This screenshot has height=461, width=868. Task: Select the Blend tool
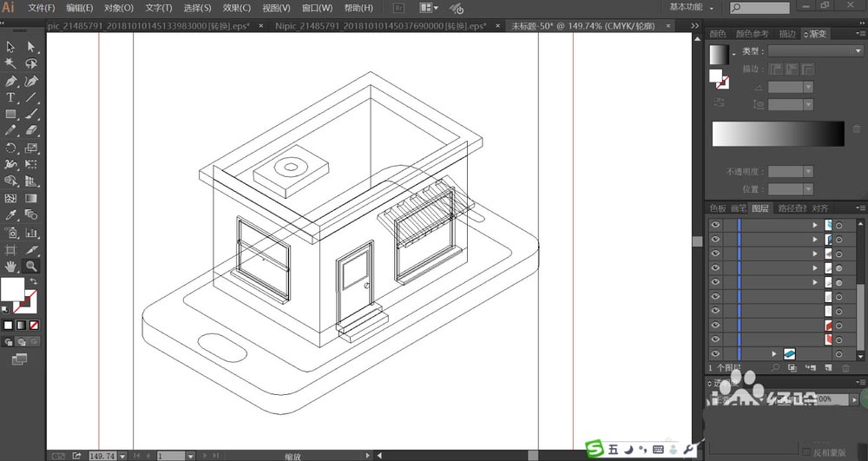[x=31, y=214]
